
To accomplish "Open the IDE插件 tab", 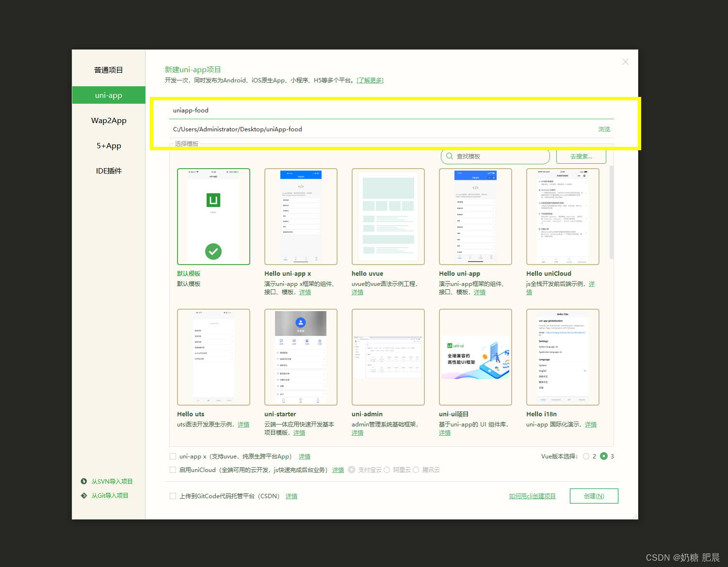I will [109, 171].
